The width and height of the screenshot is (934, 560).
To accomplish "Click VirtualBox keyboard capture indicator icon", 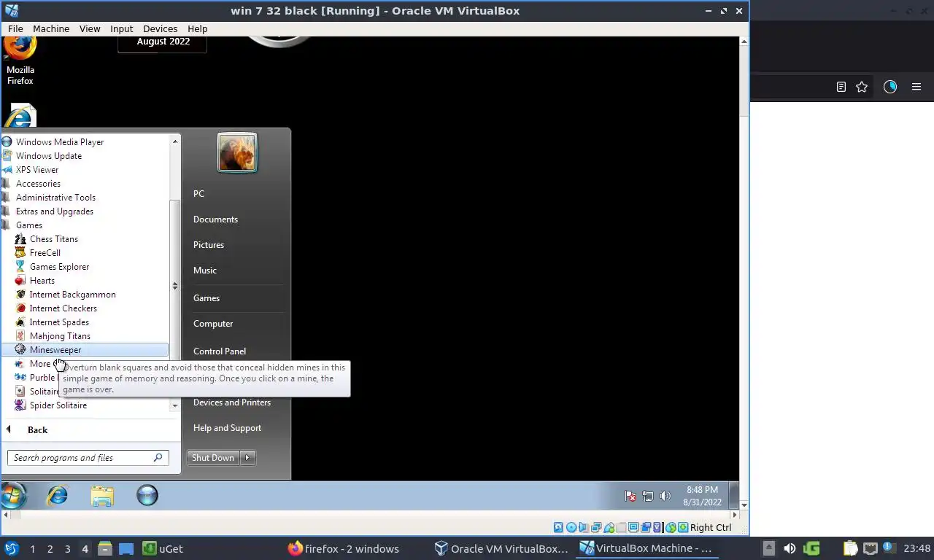I will tap(683, 527).
